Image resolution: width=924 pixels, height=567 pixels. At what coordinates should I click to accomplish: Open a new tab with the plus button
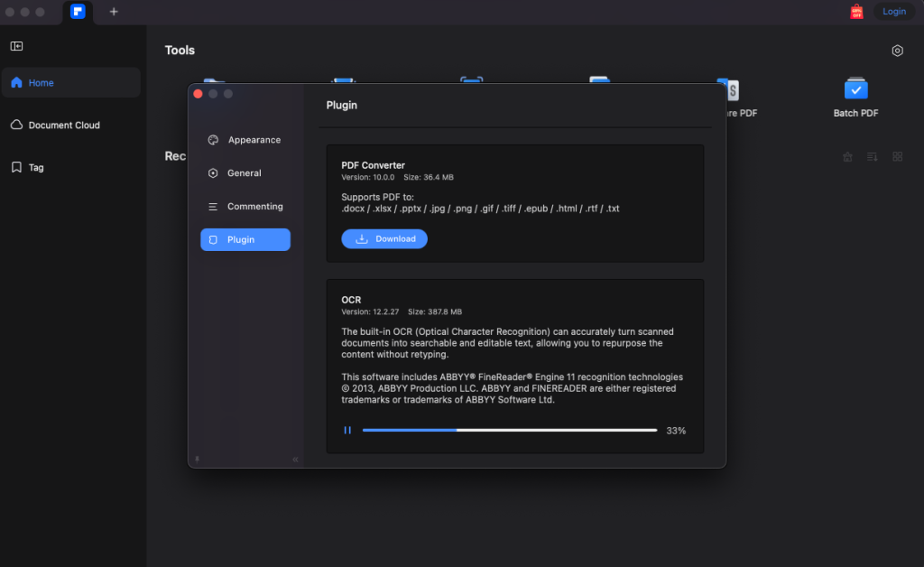point(114,12)
